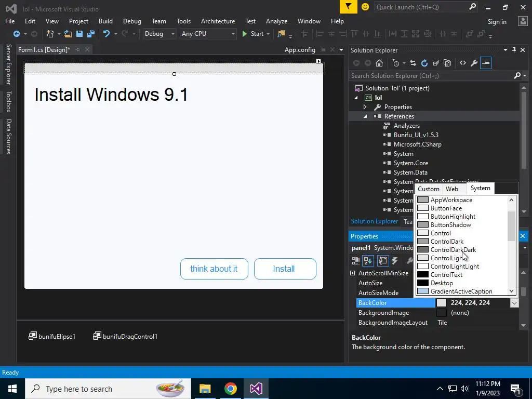Expand the Properties node in Solution Explorer

tap(365, 107)
